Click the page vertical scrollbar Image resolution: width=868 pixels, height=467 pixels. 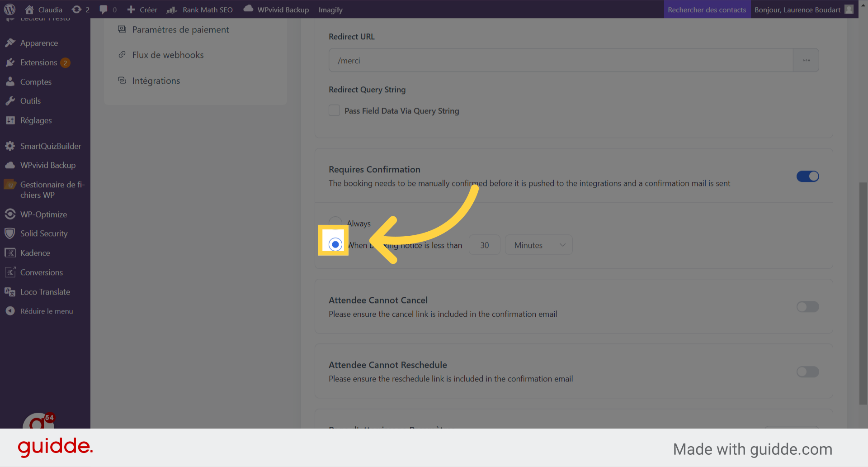click(863, 293)
